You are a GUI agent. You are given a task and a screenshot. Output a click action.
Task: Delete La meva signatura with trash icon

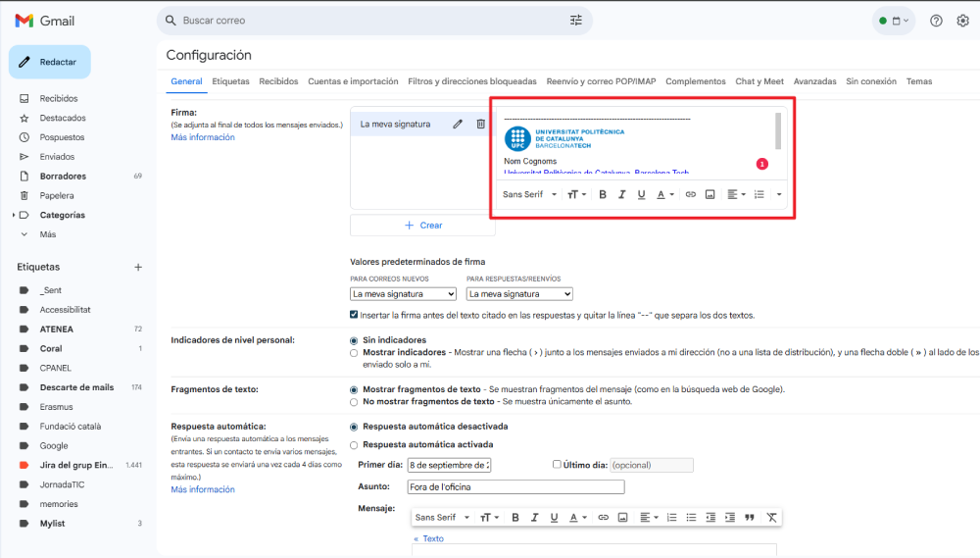(x=480, y=124)
